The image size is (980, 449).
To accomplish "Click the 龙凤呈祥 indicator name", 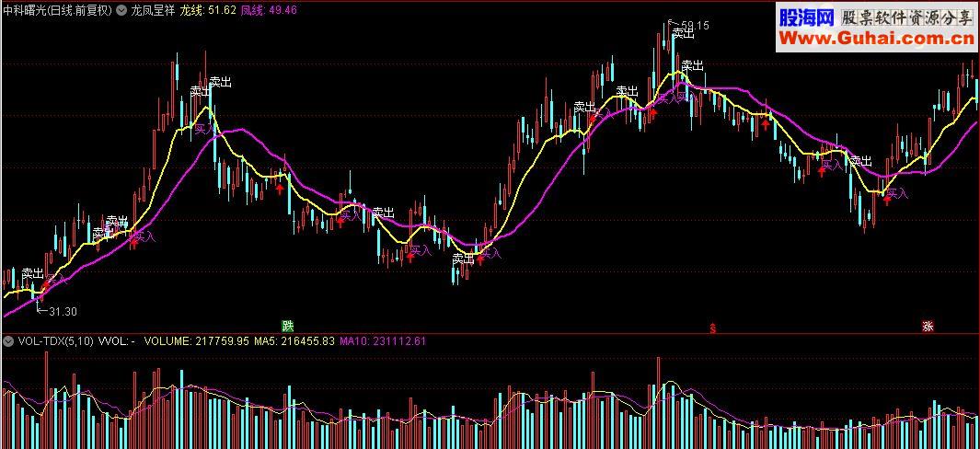I will click(x=152, y=10).
